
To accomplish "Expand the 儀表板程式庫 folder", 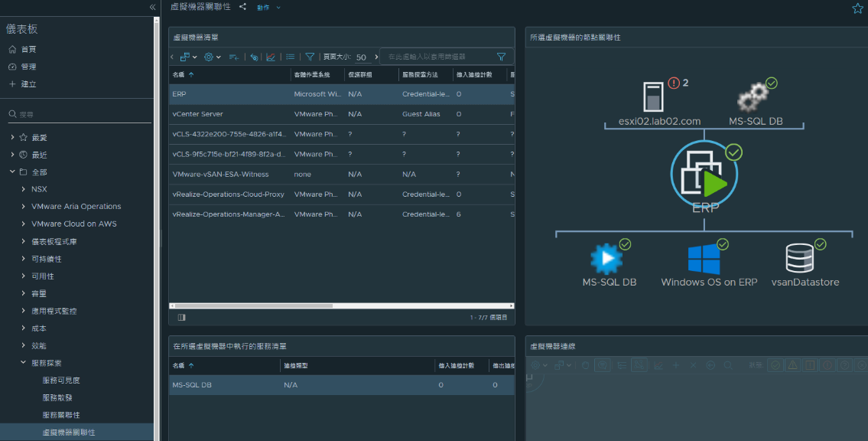I will click(23, 241).
